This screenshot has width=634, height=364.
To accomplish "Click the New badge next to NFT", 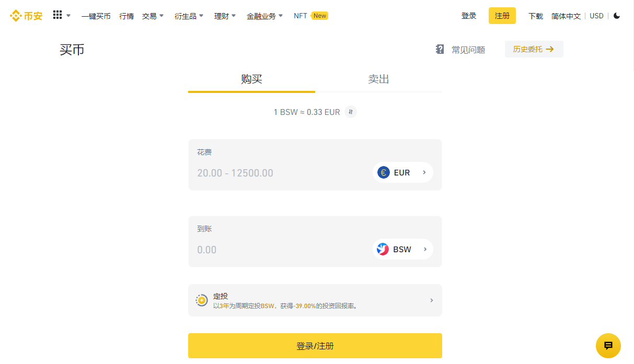I will point(319,16).
